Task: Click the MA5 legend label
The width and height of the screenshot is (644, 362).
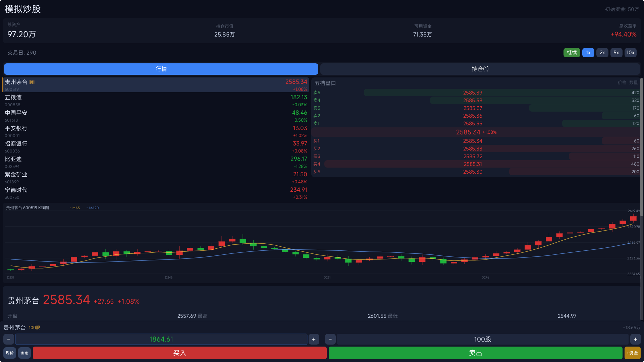Action: point(75,208)
